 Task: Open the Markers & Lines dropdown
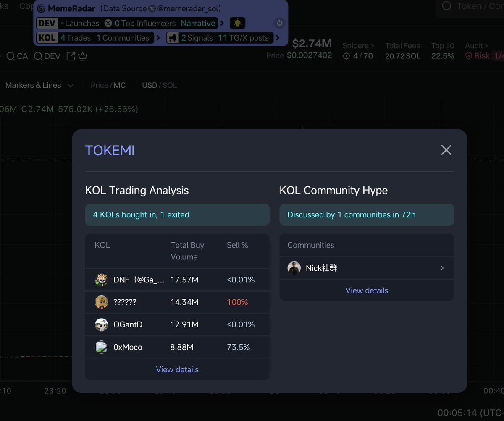coord(39,85)
